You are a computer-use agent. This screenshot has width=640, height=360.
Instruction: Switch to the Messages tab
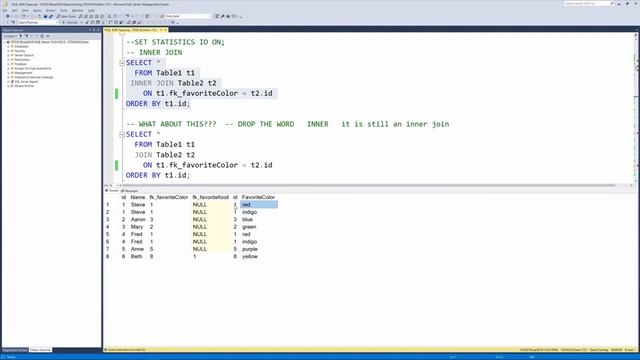tap(130, 191)
